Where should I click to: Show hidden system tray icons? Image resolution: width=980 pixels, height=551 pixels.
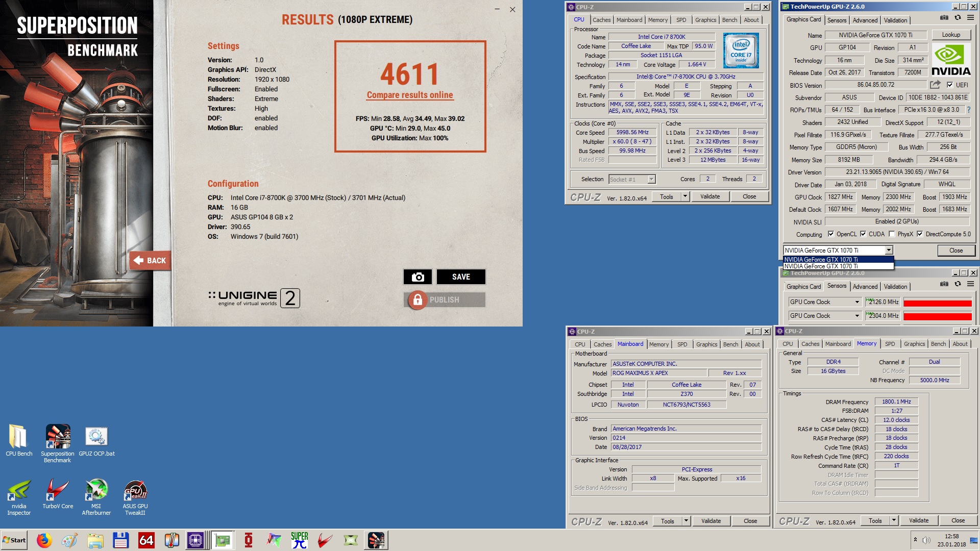pyautogui.click(x=915, y=540)
